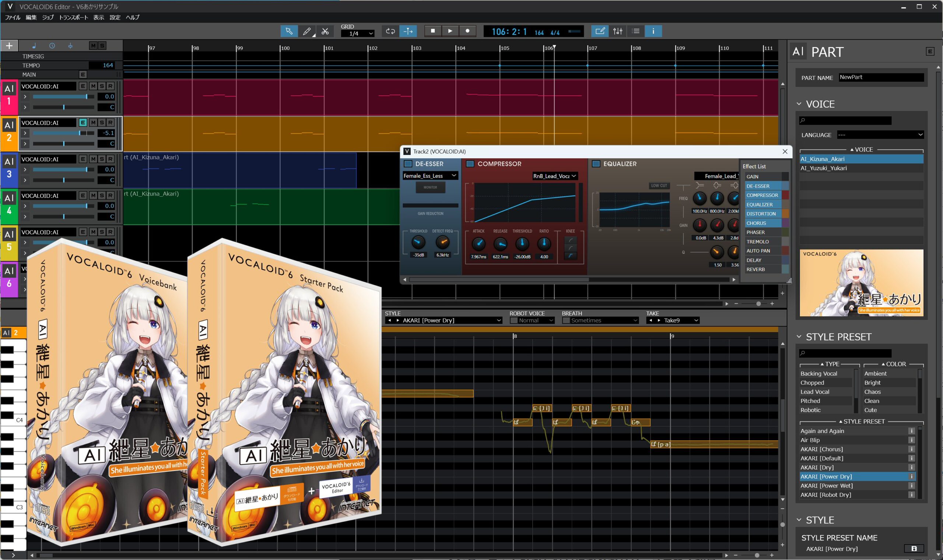Adjust Track 1 volume slider
Viewport: 943px width, 560px height.
coord(63,96)
